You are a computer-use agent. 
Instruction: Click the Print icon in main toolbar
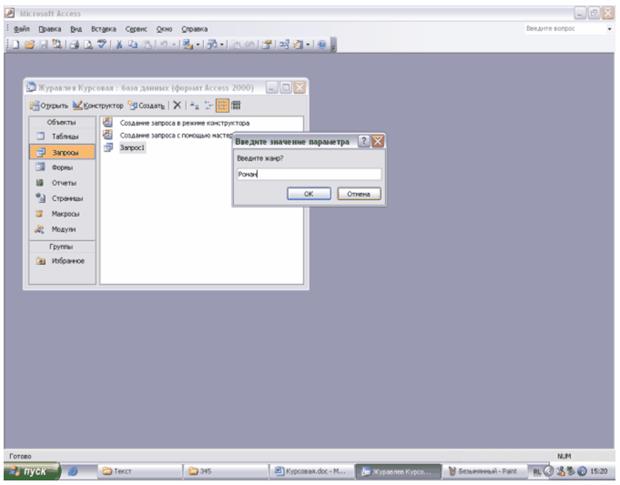pos(74,44)
